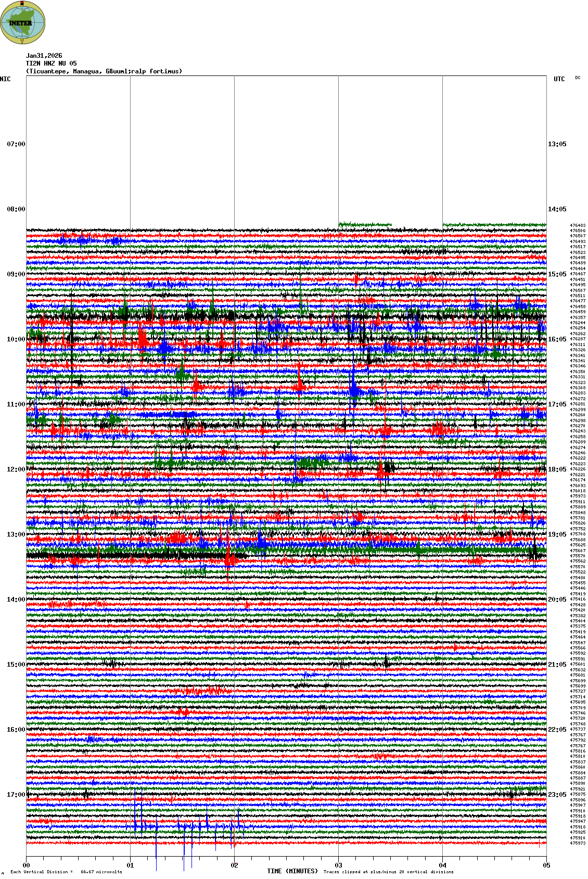Click the 03 minute axis tick label
The image size is (588, 879).
[338, 866]
